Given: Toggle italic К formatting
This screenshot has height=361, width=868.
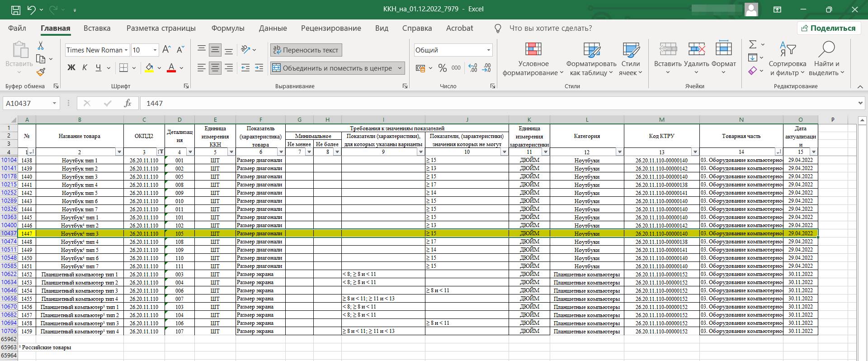Looking at the screenshot, I should coord(85,68).
